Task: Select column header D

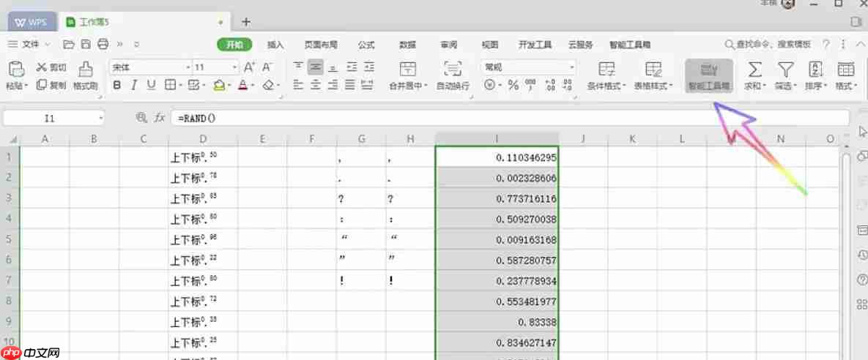Action: pyautogui.click(x=203, y=139)
